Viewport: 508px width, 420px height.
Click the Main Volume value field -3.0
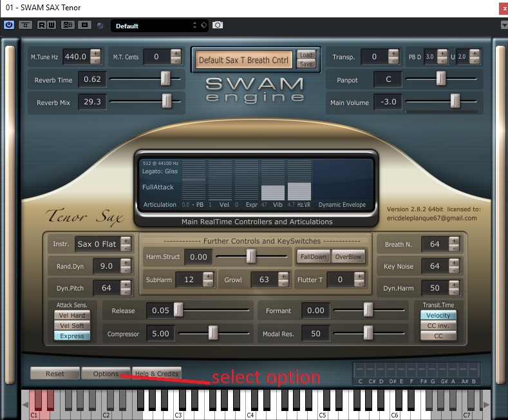388,102
